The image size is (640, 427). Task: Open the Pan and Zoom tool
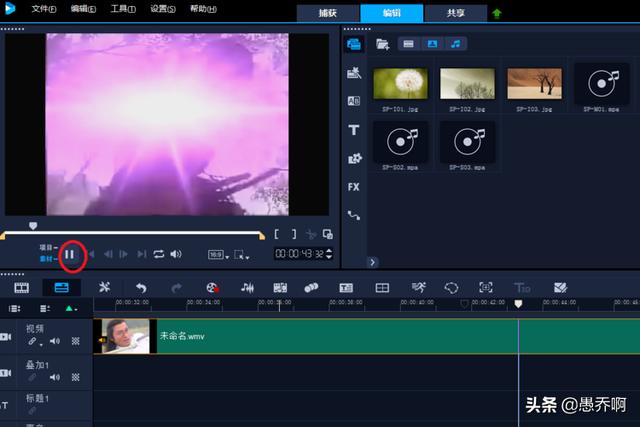click(486, 287)
